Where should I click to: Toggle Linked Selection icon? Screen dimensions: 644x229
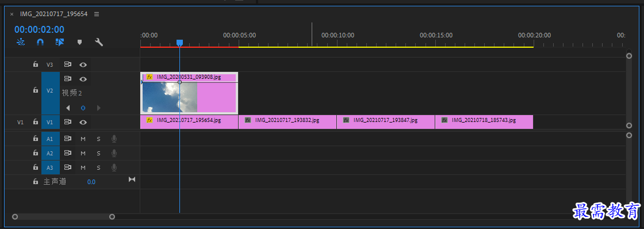(60, 42)
